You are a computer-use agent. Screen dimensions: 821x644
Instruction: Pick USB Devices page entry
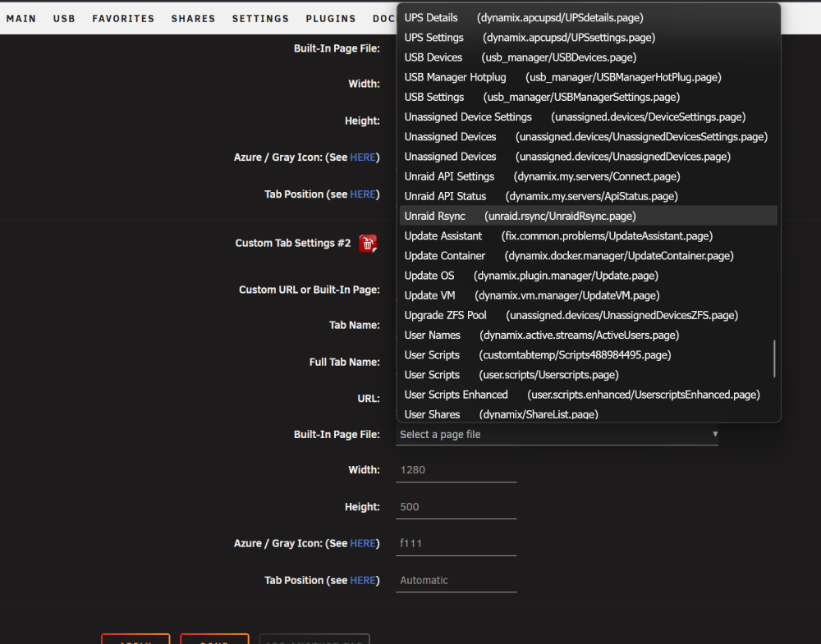tap(588, 57)
